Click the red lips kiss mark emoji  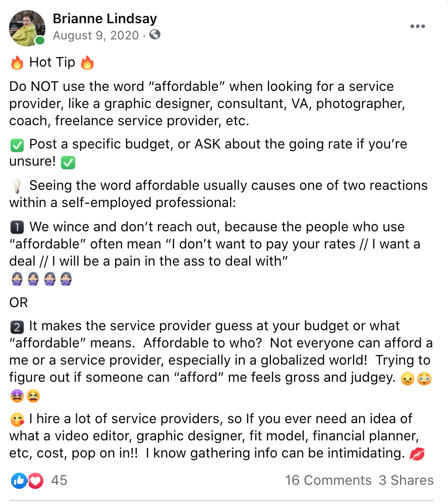(x=417, y=453)
